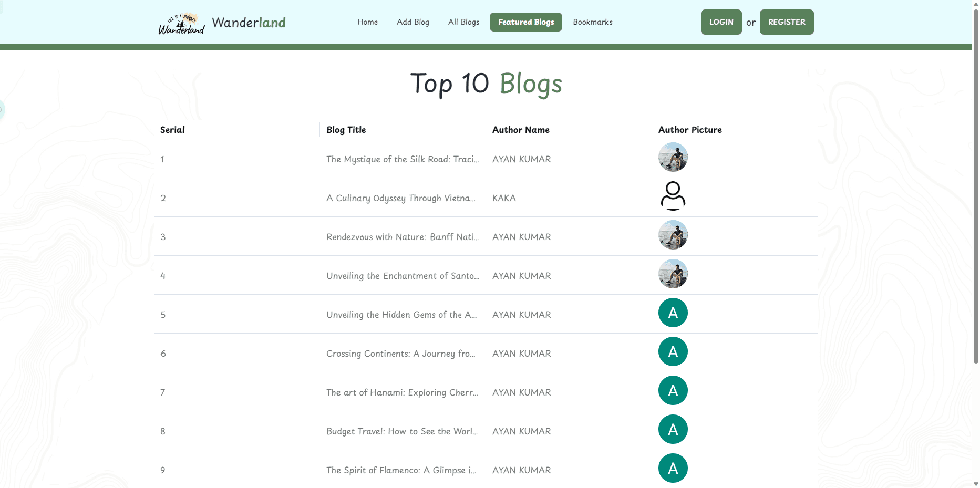Click the default user avatar for KAKA

click(673, 196)
